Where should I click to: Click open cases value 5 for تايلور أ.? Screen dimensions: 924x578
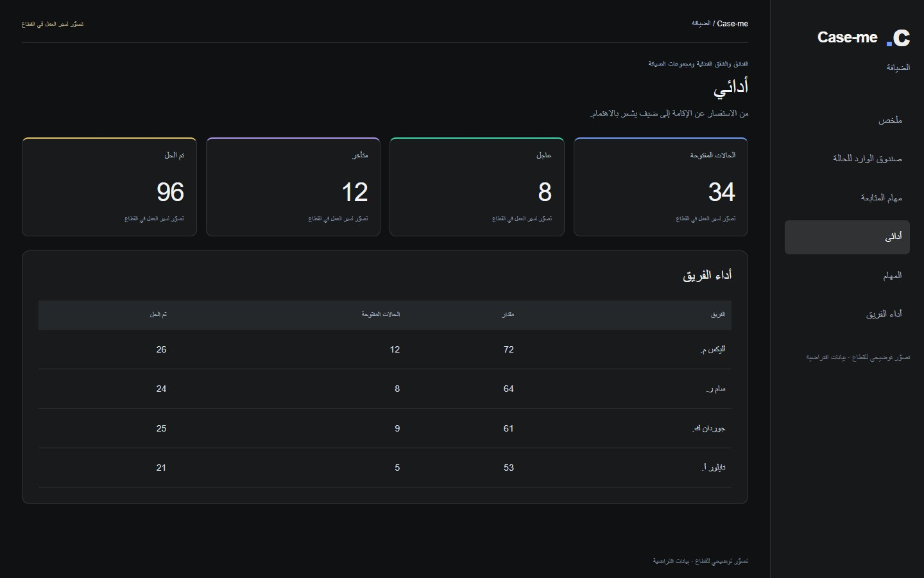397,468
